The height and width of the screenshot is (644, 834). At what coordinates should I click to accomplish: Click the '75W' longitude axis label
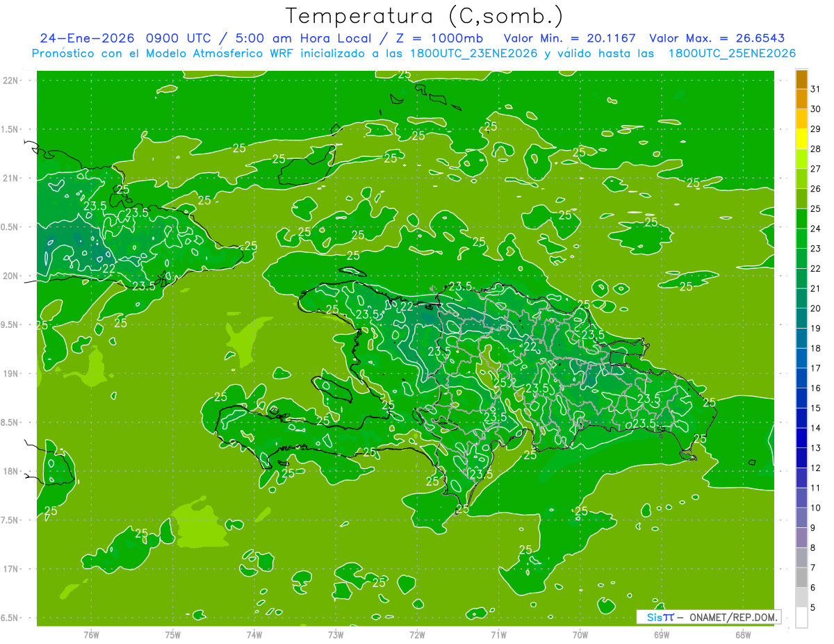tap(172, 634)
